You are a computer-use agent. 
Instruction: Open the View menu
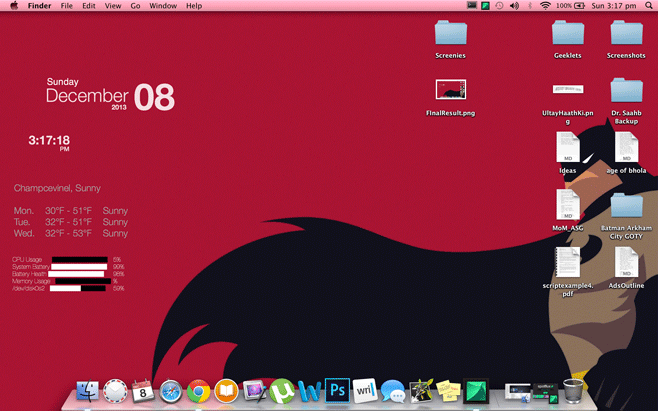coord(113,6)
